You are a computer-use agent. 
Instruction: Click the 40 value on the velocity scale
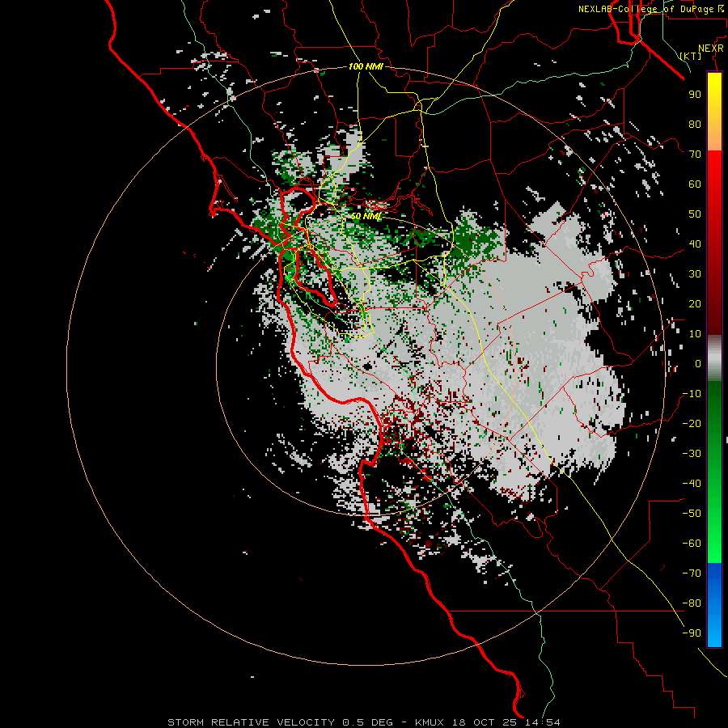point(695,244)
